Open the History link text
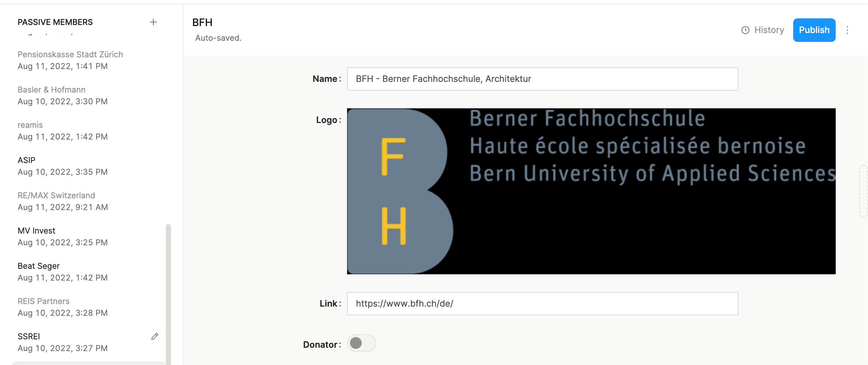Screen dimensions: 868x365 click(769, 30)
